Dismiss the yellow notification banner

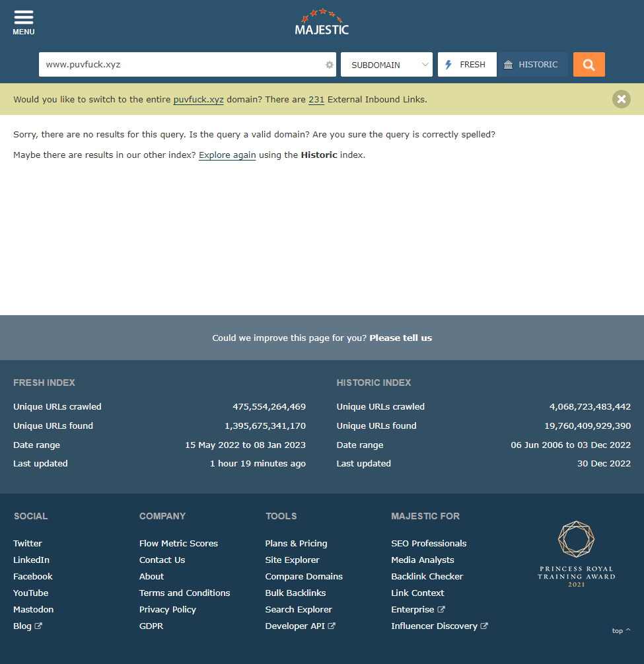point(621,99)
